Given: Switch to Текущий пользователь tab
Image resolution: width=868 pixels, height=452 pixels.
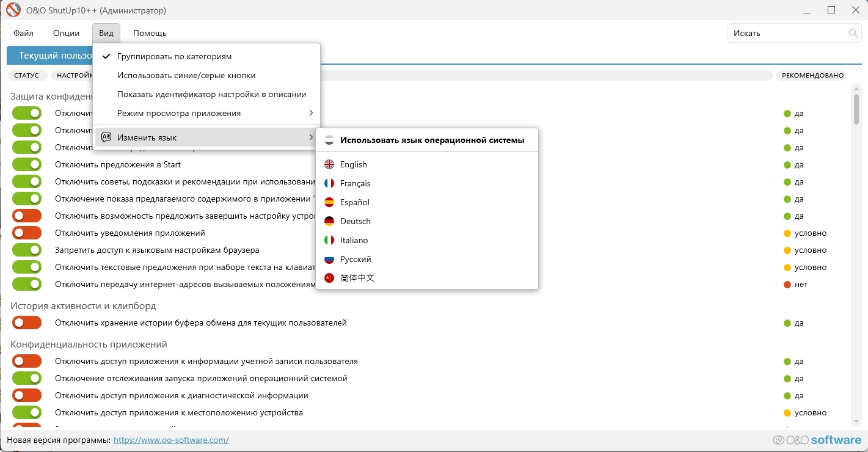Looking at the screenshot, I should tap(50, 55).
